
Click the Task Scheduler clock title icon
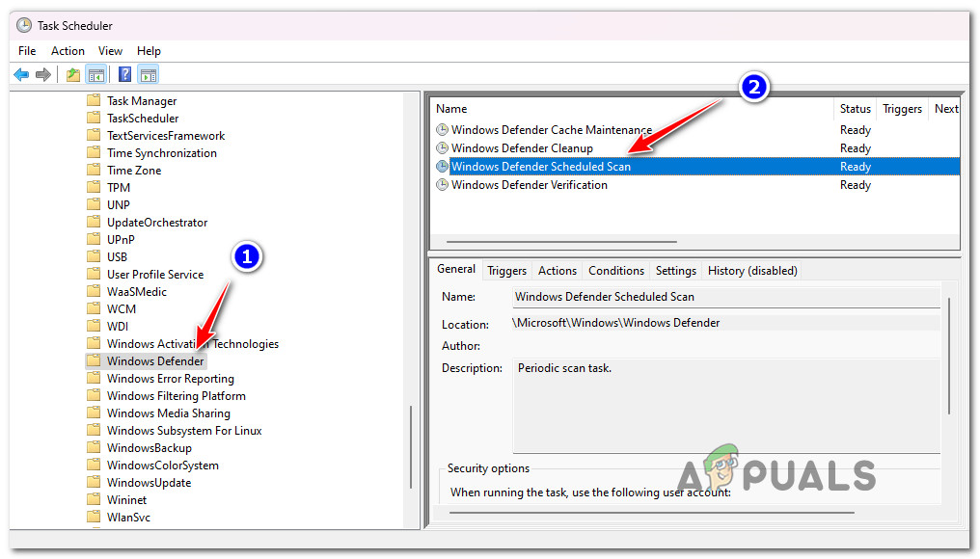(x=24, y=25)
